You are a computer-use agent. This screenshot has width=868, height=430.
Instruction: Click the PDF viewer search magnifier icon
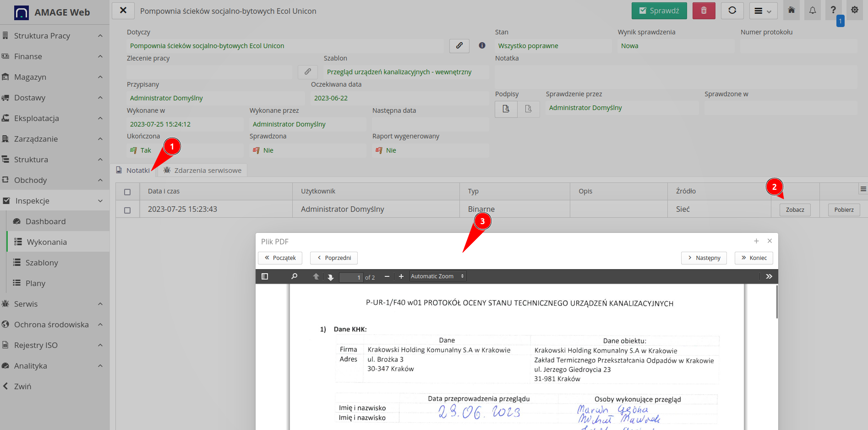pyautogui.click(x=294, y=276)
